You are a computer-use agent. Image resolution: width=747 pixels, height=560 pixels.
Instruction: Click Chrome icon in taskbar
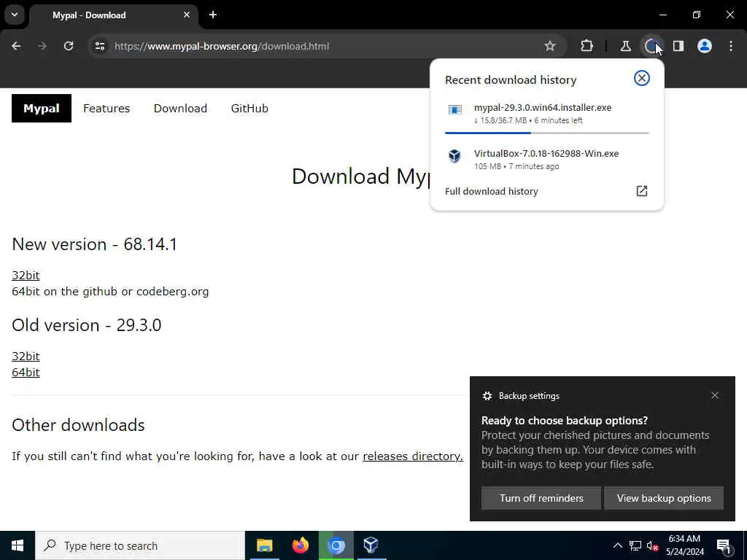[x=336, y=545]
